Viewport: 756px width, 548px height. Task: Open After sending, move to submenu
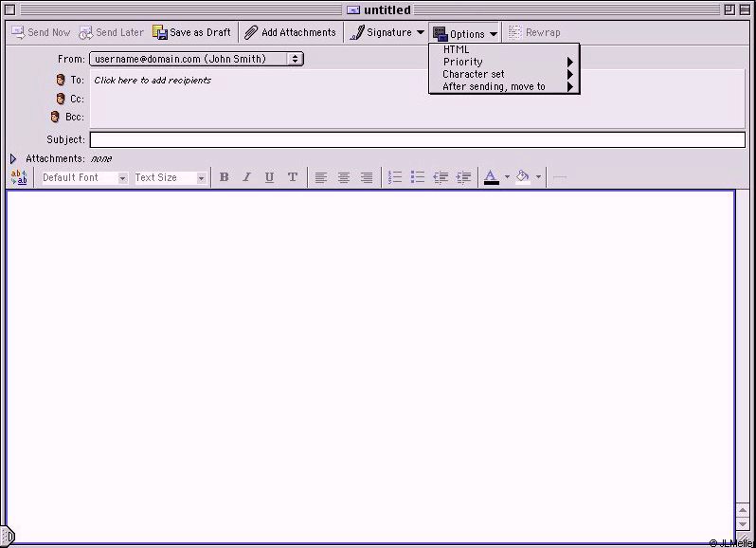tap(504, 87)
